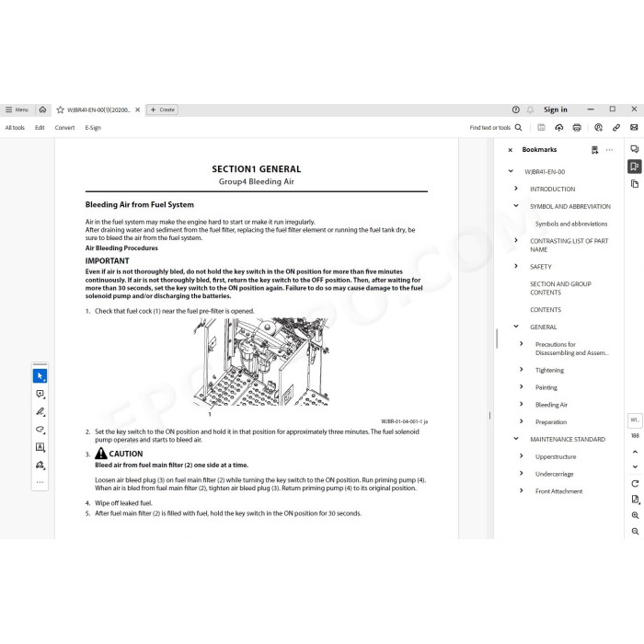Image resolution: width=644 pixels, height=644 pixels.
Task: Open the Help question mark icon
Action: [x=516, y=109]
